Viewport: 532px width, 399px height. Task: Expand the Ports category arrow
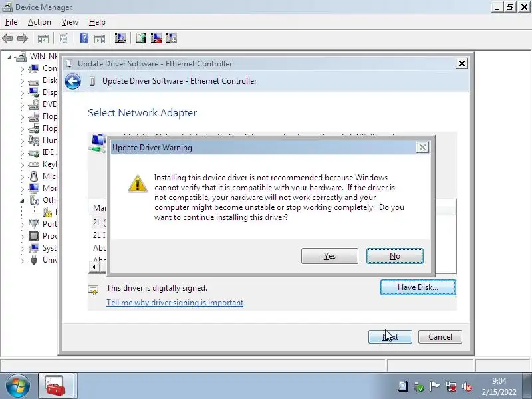click(x=23, y=225)
